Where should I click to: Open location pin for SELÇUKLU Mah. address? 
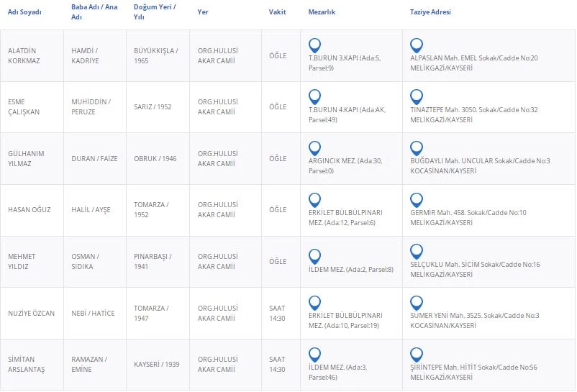[x=416, y=251]
